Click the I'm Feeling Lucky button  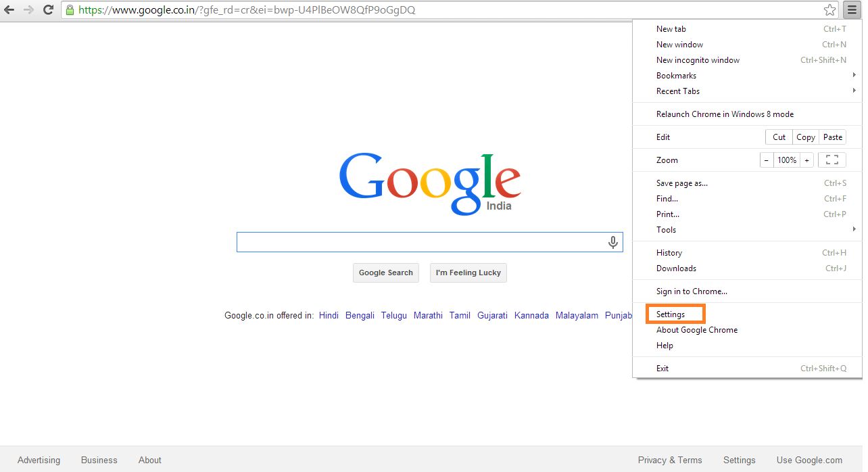pos(468,273)
